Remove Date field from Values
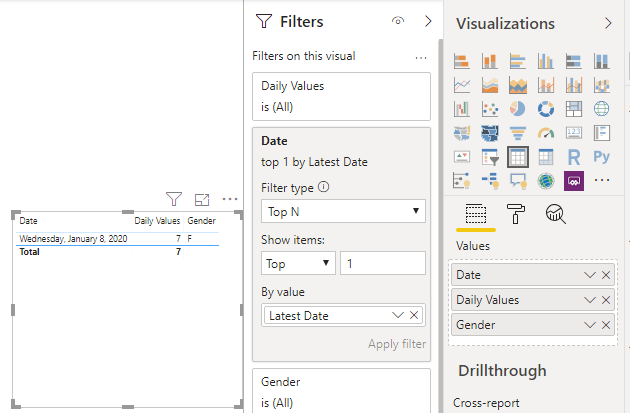 [606, 275]
